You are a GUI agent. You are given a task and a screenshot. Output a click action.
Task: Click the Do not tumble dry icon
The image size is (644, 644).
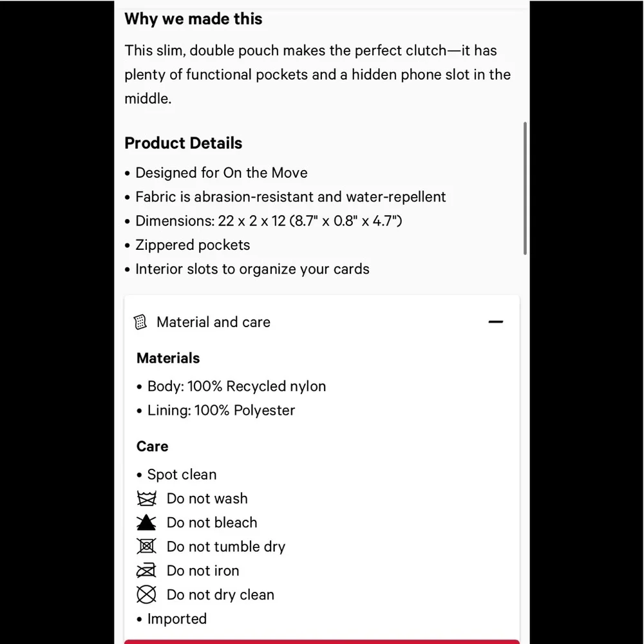147,546
